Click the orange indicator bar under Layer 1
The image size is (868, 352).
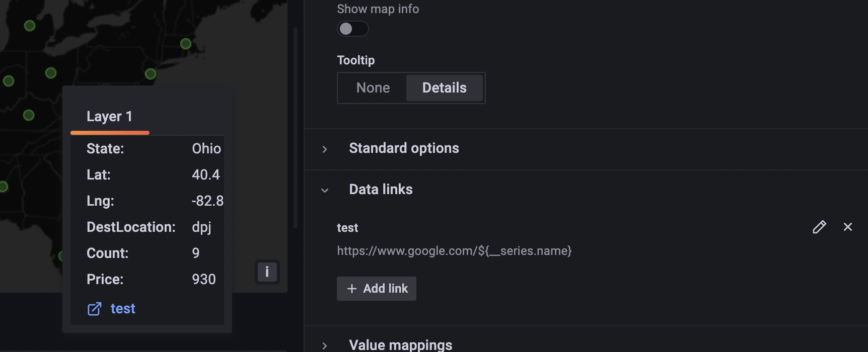tap(110, 132)
